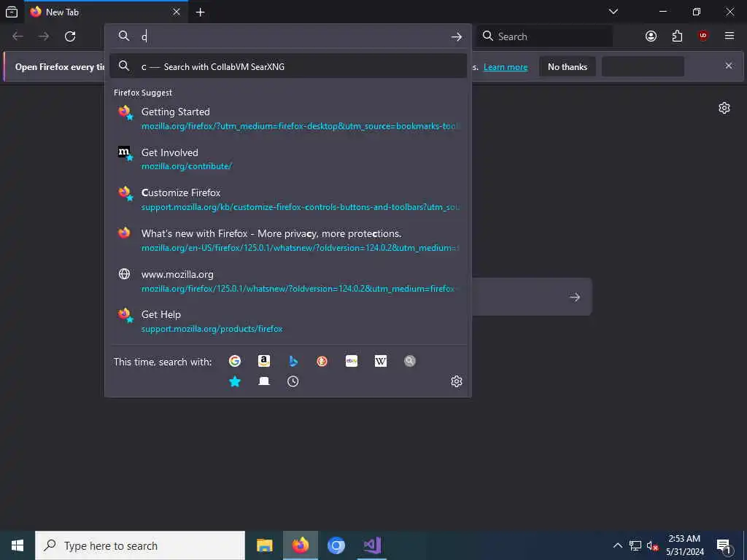Click the Learn more link

point(506,67)
